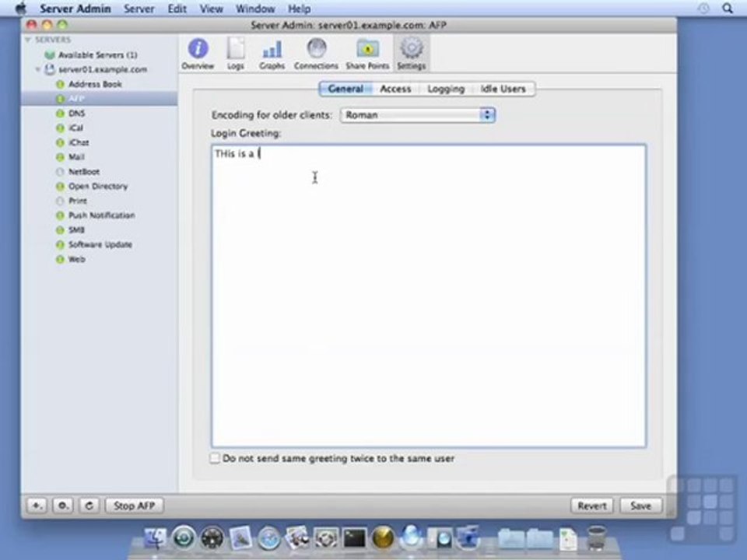Viewport: 747px width, 560px height.
Task: Click inside the Login Greeting text area
Action: coord(429,296)
